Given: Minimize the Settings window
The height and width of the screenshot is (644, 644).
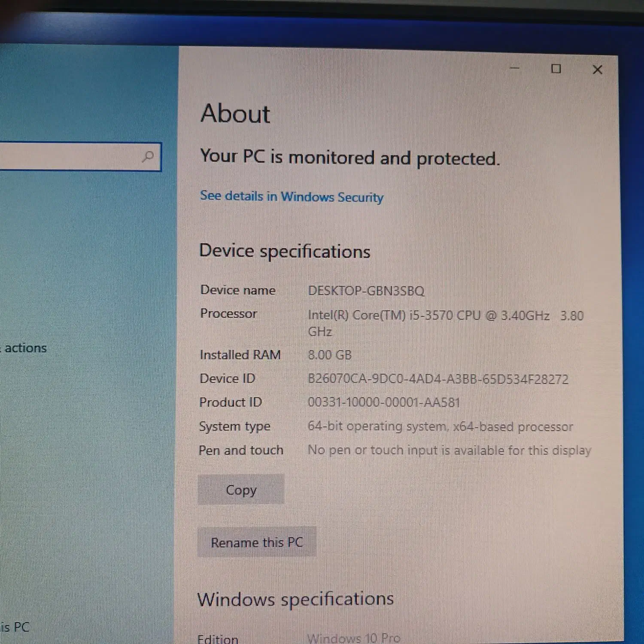Looking at the screenshot, I should [515, 68].
